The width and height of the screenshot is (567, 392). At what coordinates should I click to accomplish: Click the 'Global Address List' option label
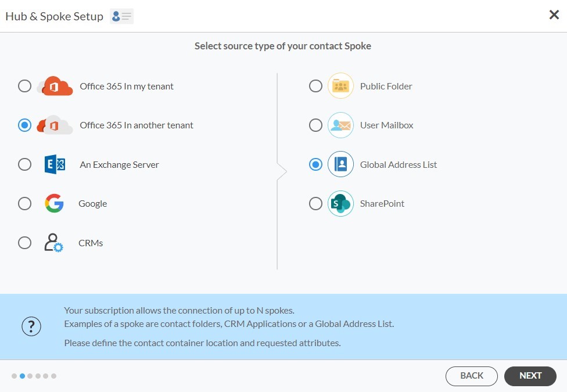point(399,165)
